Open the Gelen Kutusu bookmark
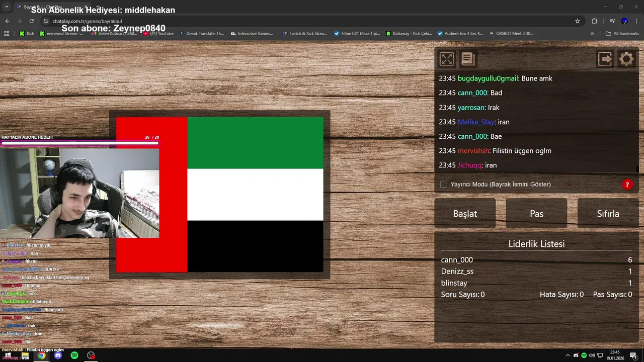The width and height of the screenshot is (644, 362). coord(114,34)
